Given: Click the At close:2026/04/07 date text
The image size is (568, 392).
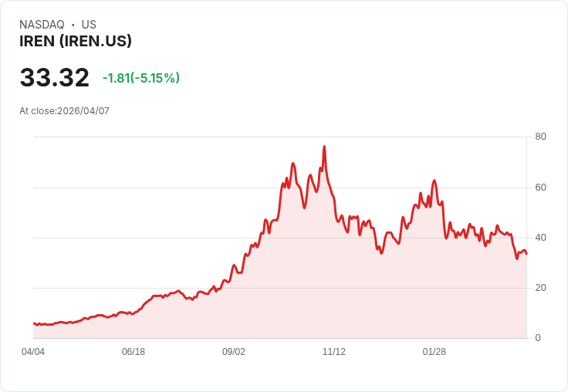Looking at the screenshot, I should tap(65, 111).
